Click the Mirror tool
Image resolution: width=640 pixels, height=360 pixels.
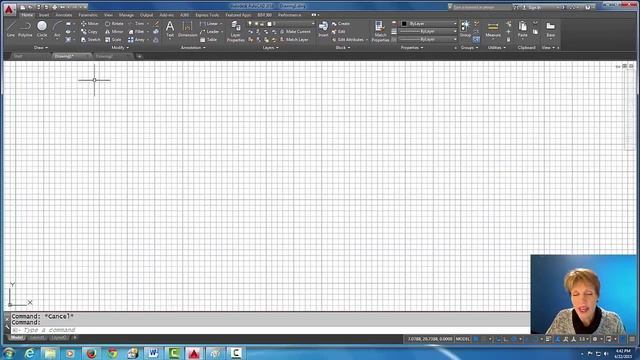(x=114, y=32)
